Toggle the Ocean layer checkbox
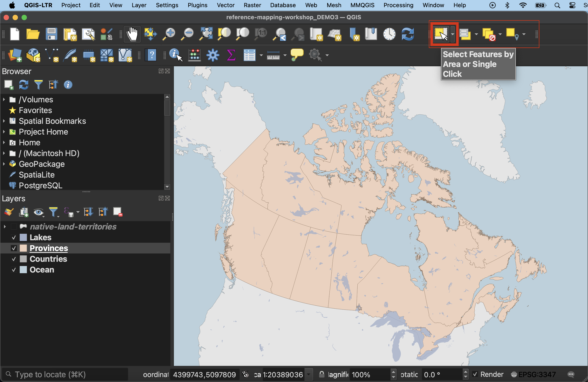The width and height of the screenshot is (588, 382). click(14, 270)
